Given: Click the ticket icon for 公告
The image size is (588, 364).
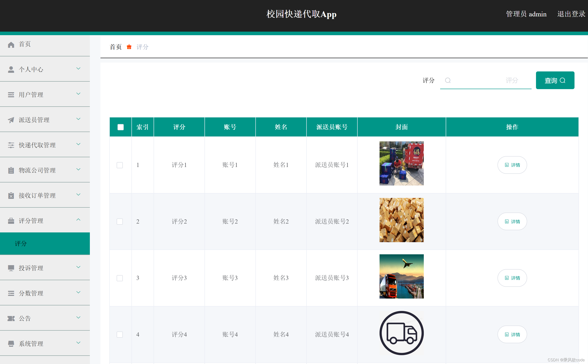Looking at the screenshot, I should point(11,318).
